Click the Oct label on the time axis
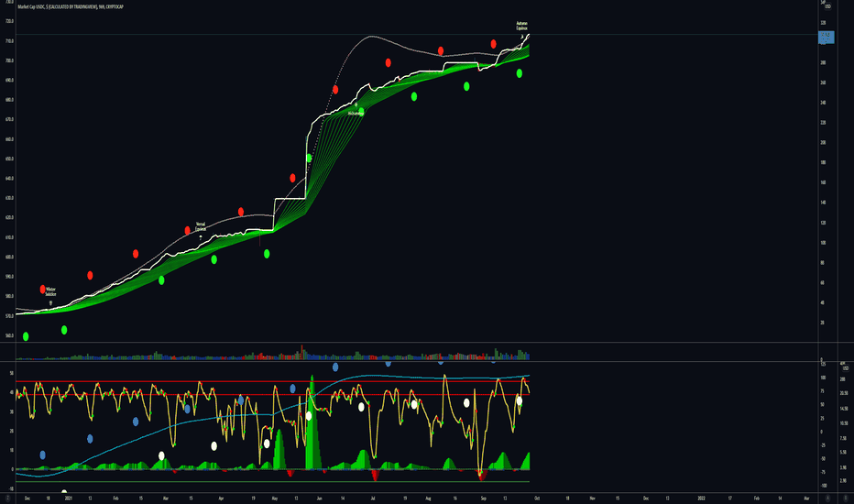The image size is (854, 504). (x=537, y=498)
